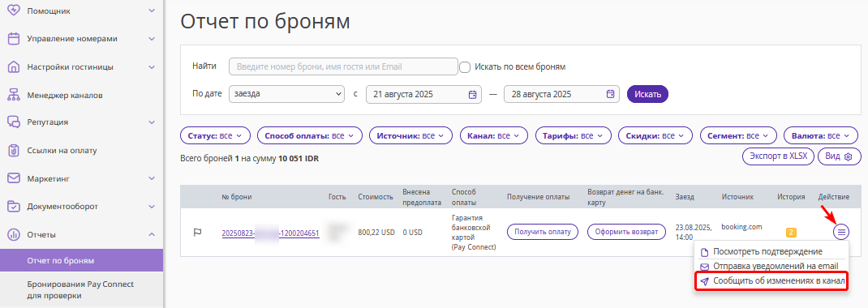The width and height of the screenshot is (868, 308).
Task: Open Бронирования Pay Connect для проверки item
Action: point(81,289)
